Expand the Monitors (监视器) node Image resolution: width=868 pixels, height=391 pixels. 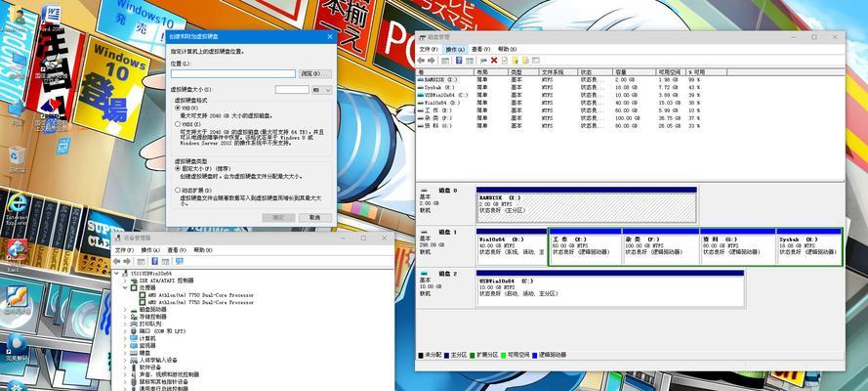tap(125, 346)
